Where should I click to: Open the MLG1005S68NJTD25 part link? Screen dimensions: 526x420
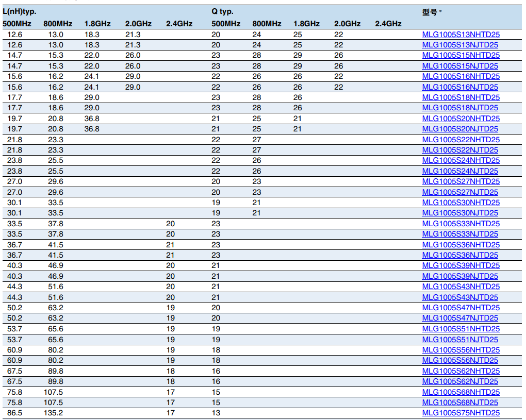tap(460, 403)
